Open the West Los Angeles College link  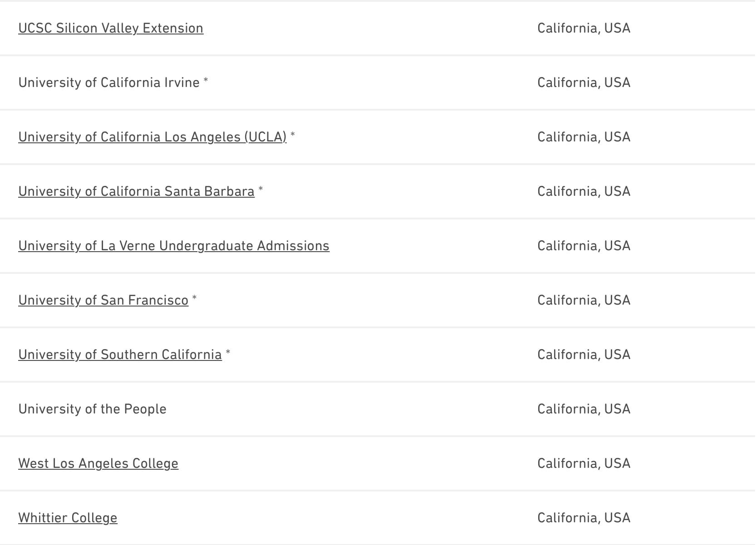(98, 463)
